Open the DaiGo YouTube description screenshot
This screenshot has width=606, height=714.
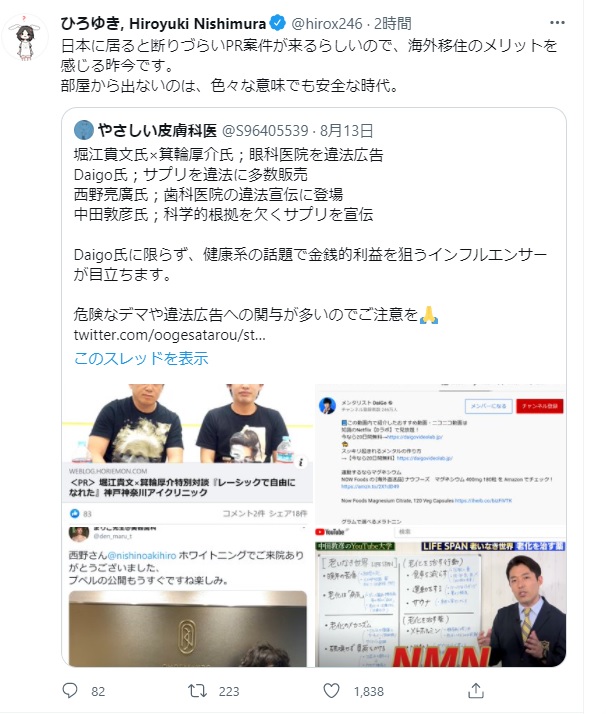pyautogui.click(x=440, y=453)
